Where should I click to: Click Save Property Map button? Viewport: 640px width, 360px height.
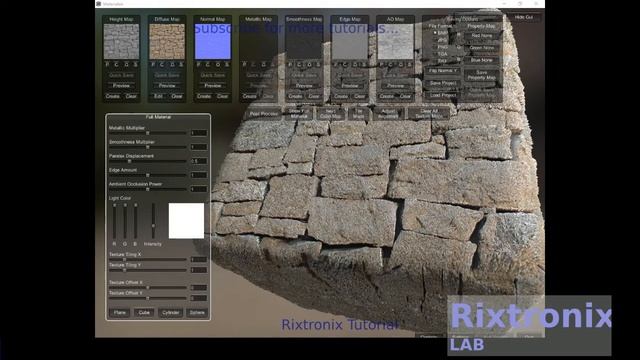click(x=482, y=75)
